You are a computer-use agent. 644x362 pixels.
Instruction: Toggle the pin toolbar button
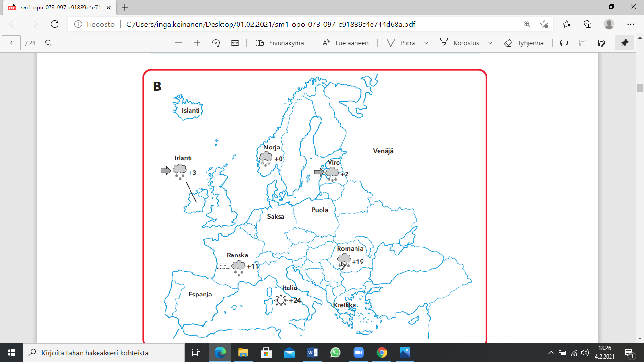click(625, 43)
